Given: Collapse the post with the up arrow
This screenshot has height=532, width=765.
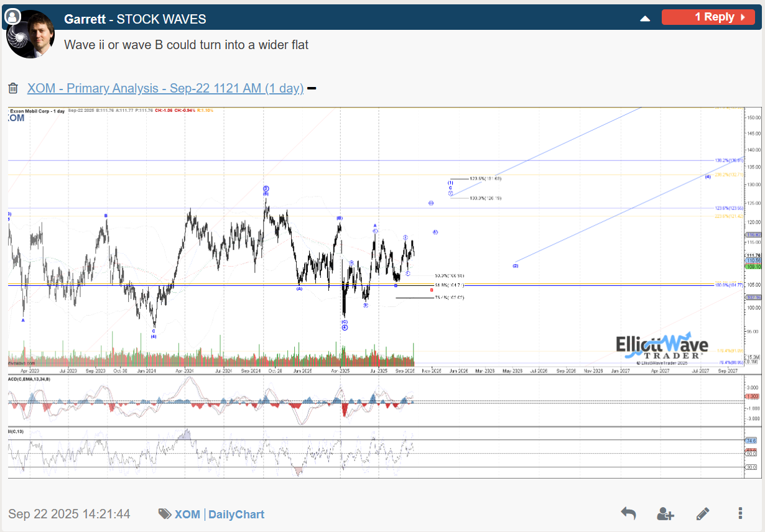Looking at the screenshot, I should coord(645,18).
